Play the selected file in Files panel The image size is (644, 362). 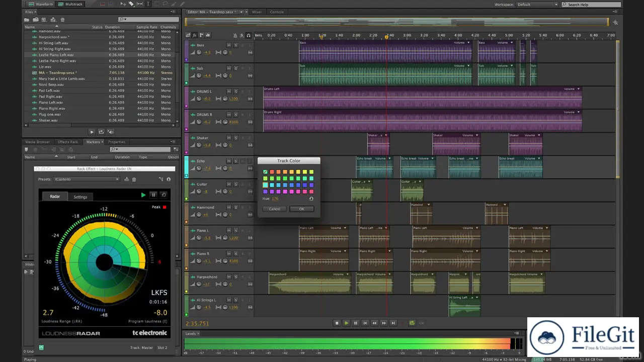(92, 132)
